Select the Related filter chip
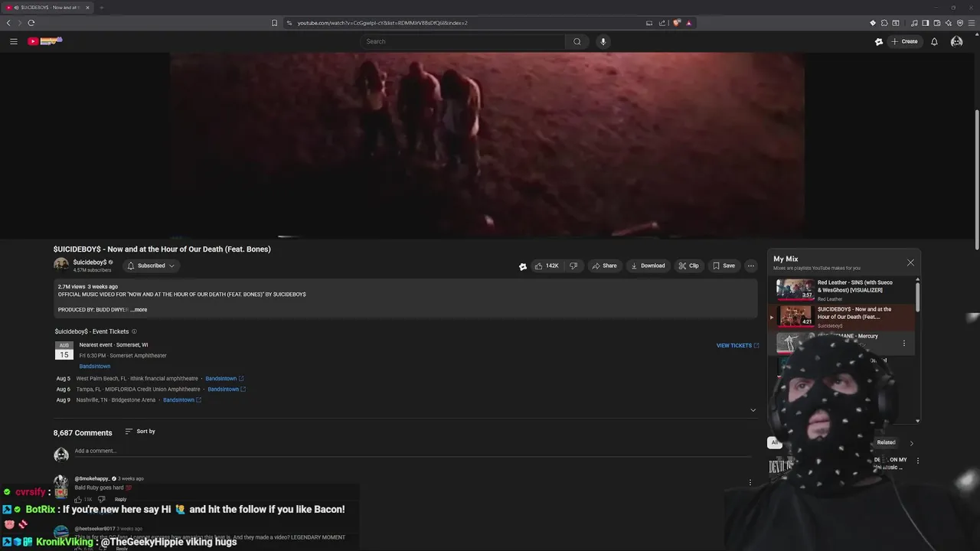 point(886,442)
